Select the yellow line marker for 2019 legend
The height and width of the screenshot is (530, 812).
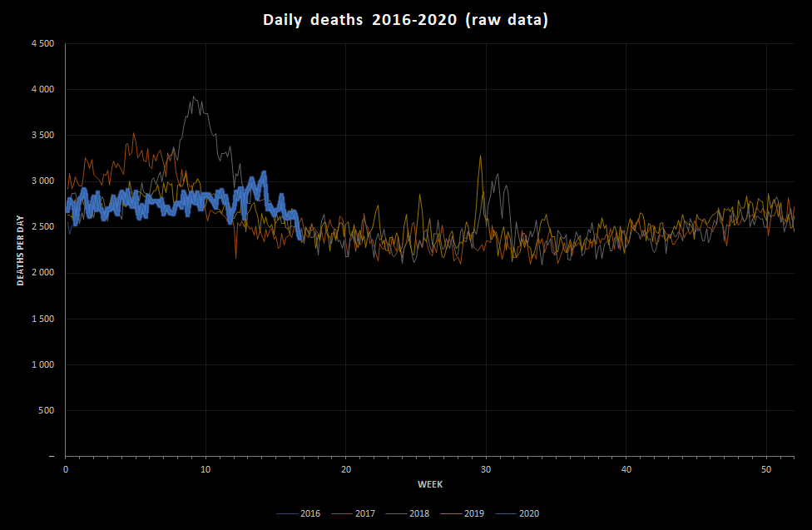pyautogui.click(x=451, y=514)
